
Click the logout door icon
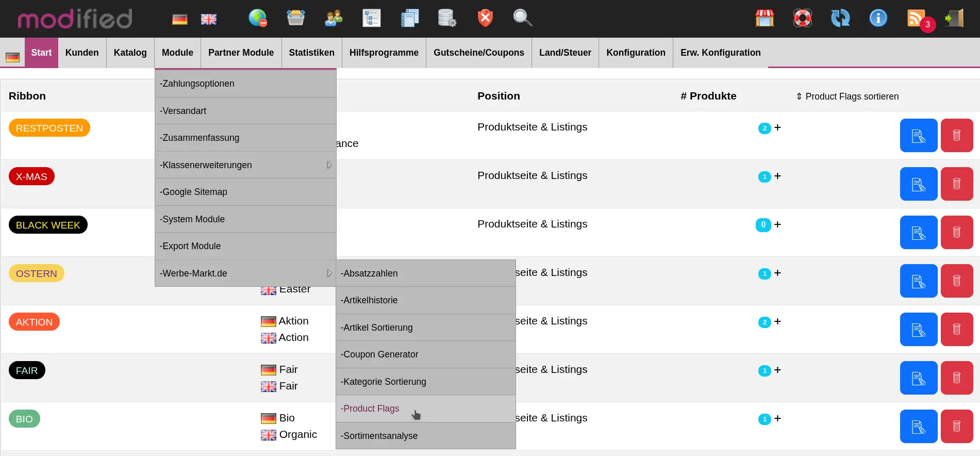(x=954, y=18)
